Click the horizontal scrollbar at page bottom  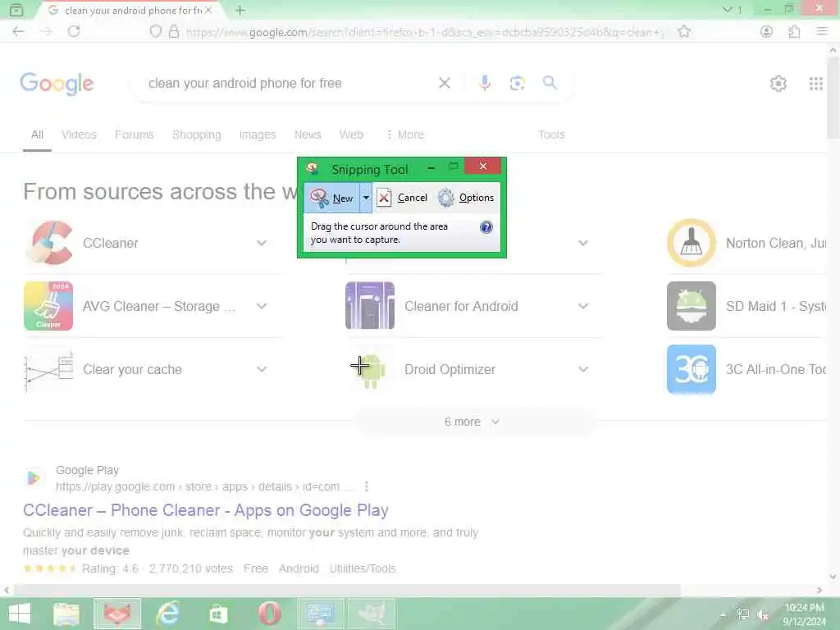coord(347,591)
